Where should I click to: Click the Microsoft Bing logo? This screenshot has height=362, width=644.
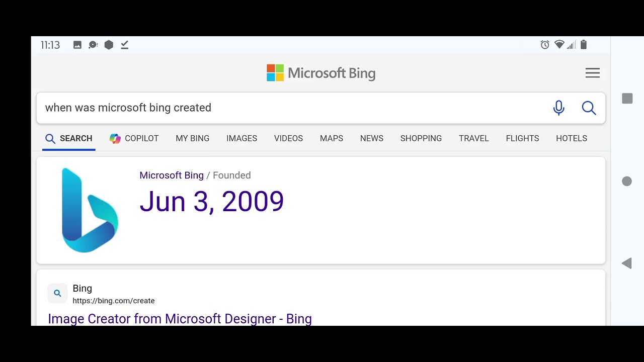click(321, 73)
